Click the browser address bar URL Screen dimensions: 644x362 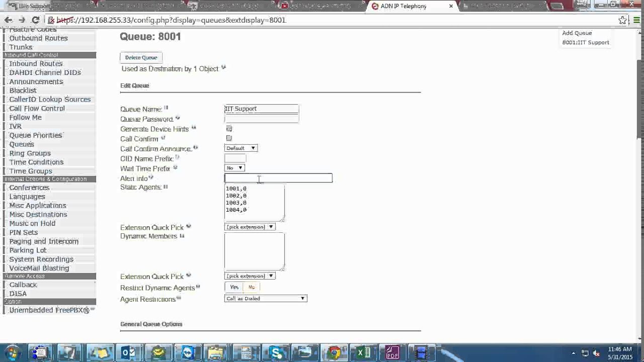click(171, 20)
